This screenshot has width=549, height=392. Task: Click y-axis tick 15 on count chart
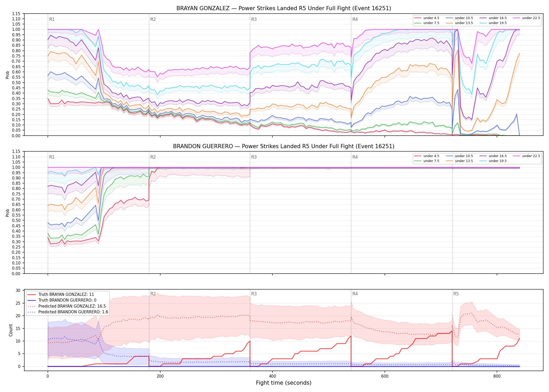[x=18, y=328]
